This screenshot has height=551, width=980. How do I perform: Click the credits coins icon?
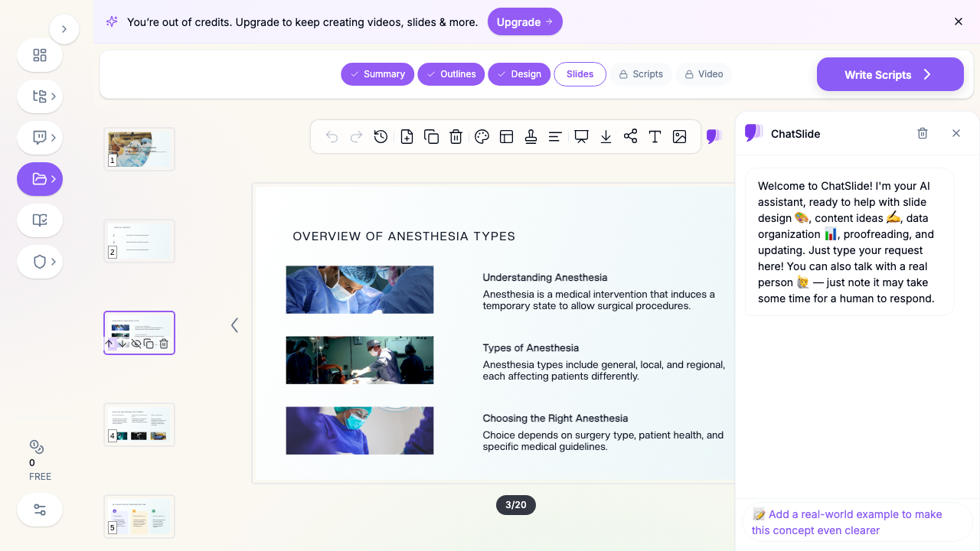pos(36,447)
